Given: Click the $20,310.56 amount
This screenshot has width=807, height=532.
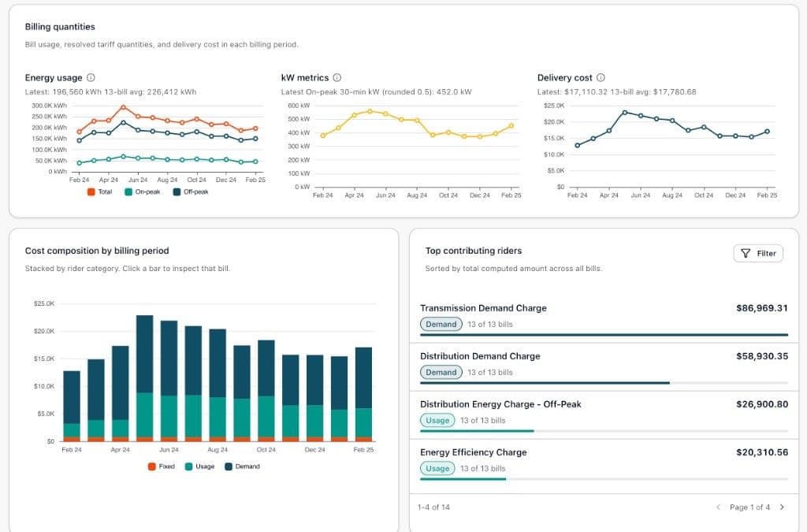Looking at the screenshot, I should click(x=762, y=452).
